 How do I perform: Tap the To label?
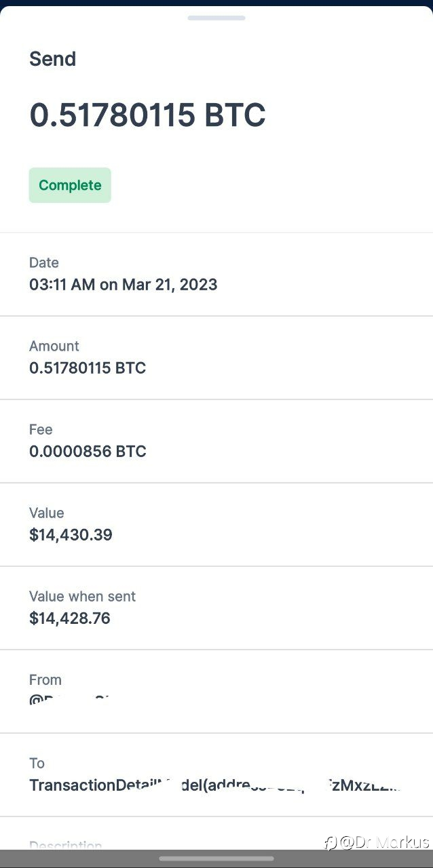[x=37, y=763]
